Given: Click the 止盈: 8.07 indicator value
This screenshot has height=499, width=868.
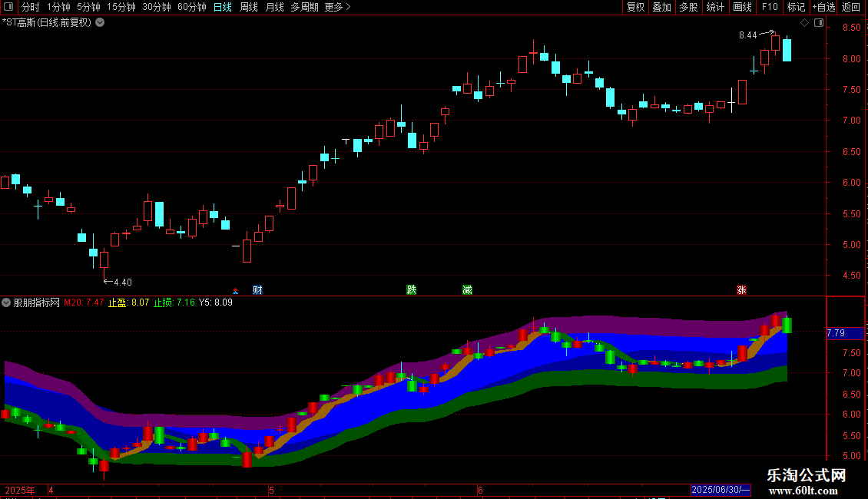Looking at the screenshot, I should coord(128,302).
